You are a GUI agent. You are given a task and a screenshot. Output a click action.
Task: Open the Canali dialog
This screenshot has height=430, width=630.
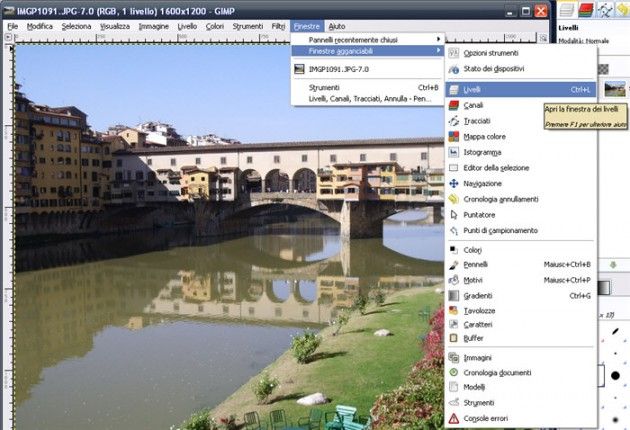pos(521,105)
